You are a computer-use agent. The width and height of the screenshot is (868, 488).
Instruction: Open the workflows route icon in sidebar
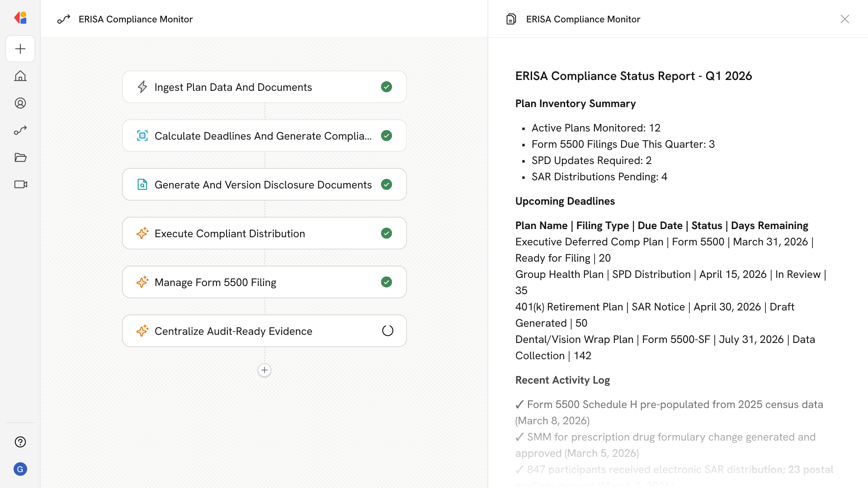pyautogui.click(x=20, y=130)
